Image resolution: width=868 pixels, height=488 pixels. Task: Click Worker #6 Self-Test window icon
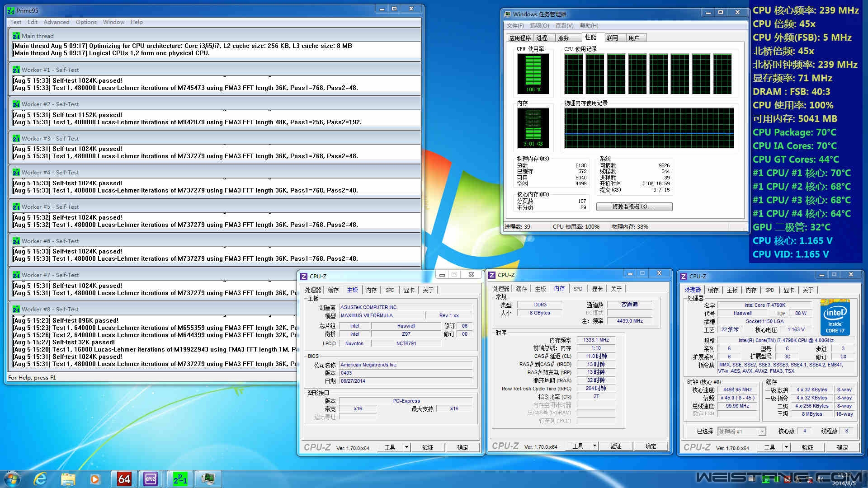pos(16,241)
